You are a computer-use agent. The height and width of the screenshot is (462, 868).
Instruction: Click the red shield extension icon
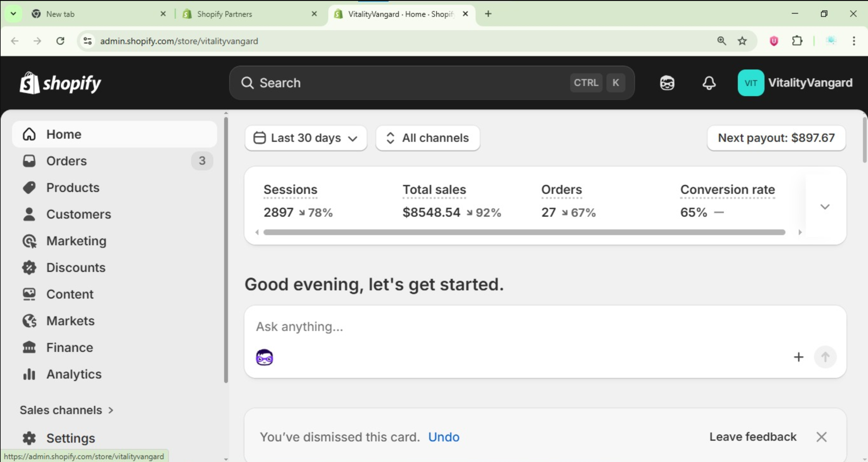click(x=774, y=41)
